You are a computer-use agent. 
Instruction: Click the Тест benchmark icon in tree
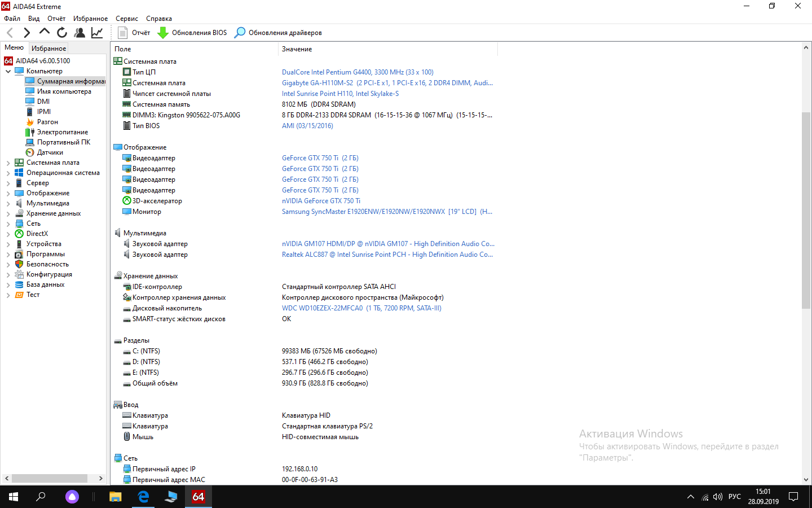pos(19,295)
